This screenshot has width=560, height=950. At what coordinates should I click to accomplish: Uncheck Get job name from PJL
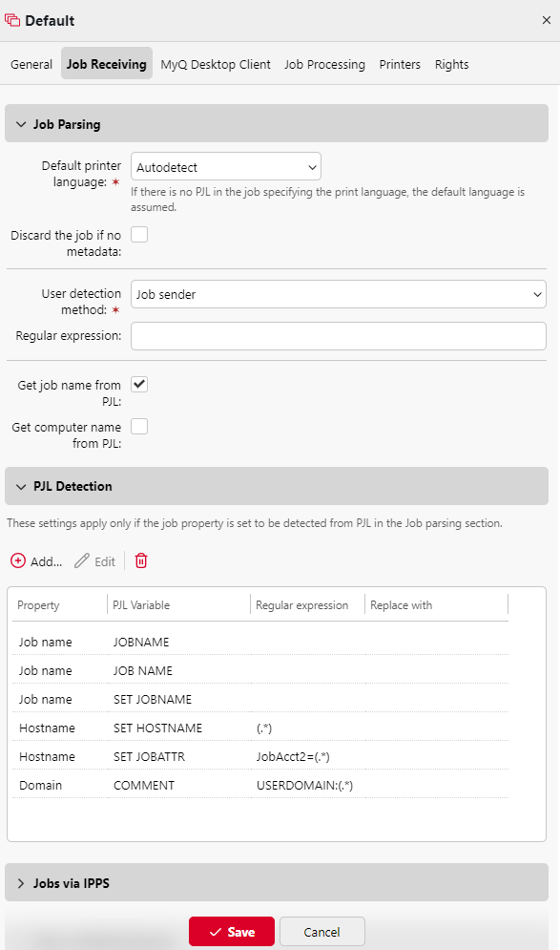tap(139, 384)
